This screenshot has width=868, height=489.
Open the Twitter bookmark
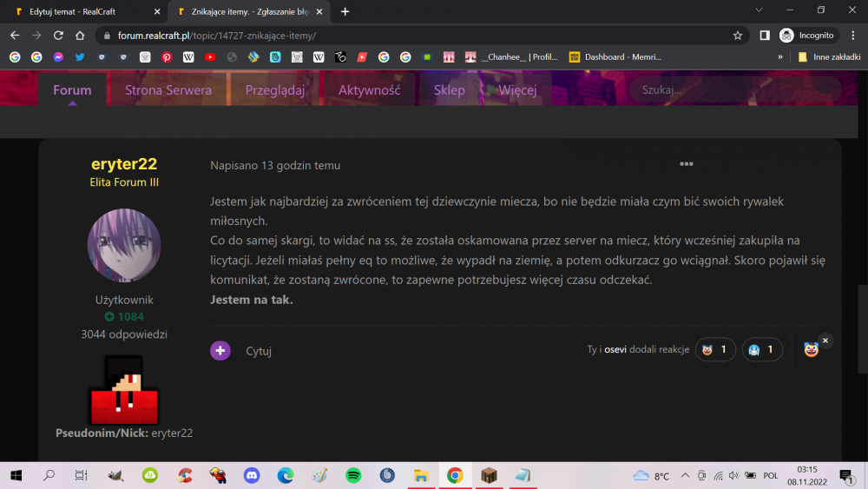pos(80,57)
